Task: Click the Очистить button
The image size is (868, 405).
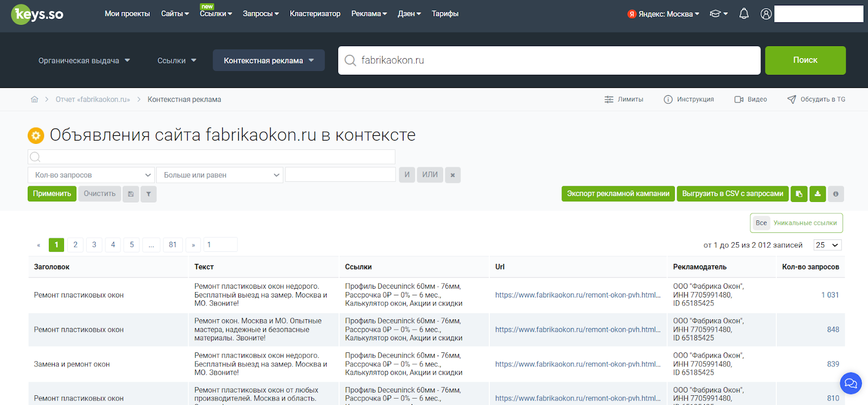Action: [x=100, y=194]
